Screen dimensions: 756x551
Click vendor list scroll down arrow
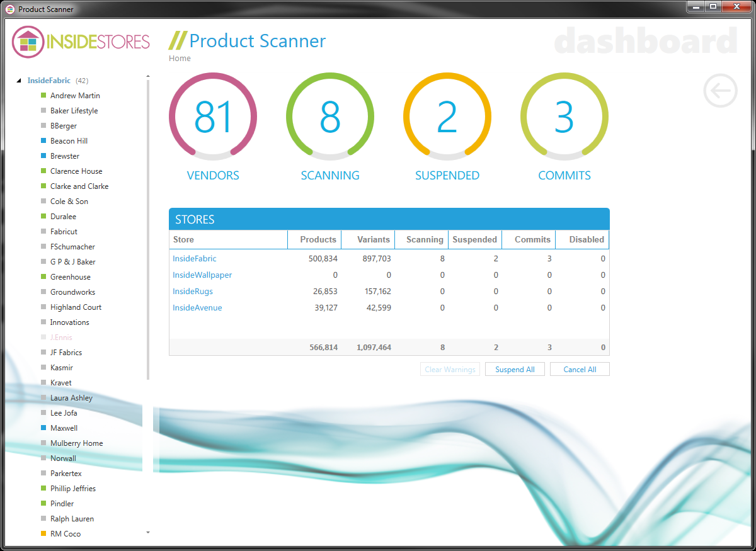click(x=148, y=533)
